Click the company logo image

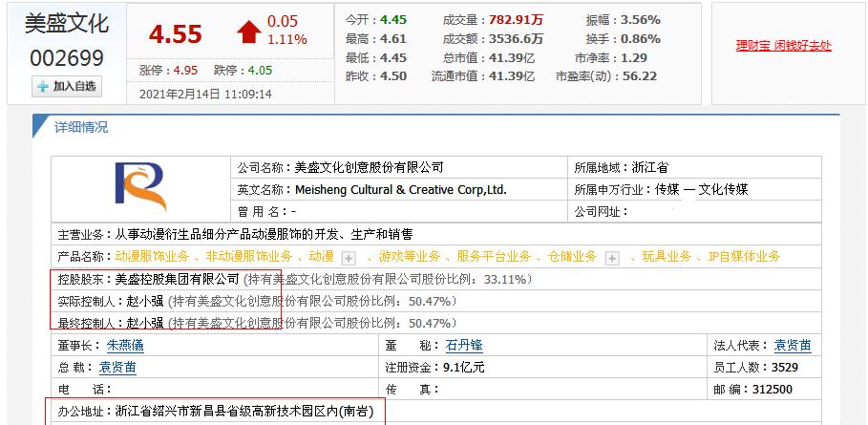tap(140, 186)
